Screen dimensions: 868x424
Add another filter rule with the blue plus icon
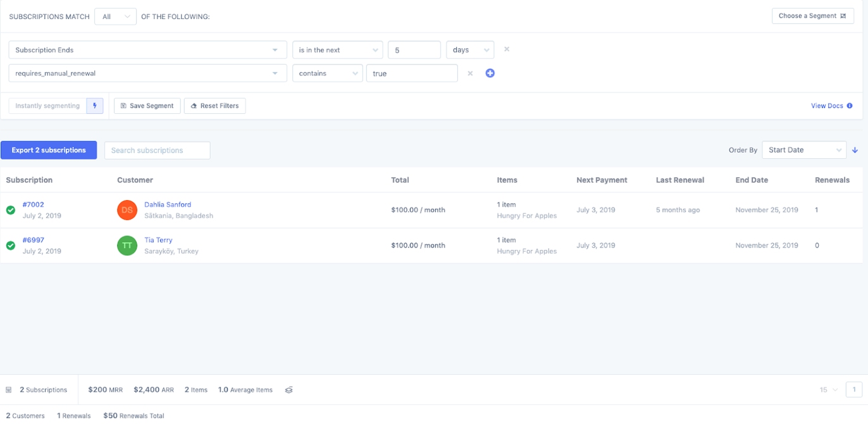pyautogui.click(x=490, y=73)
